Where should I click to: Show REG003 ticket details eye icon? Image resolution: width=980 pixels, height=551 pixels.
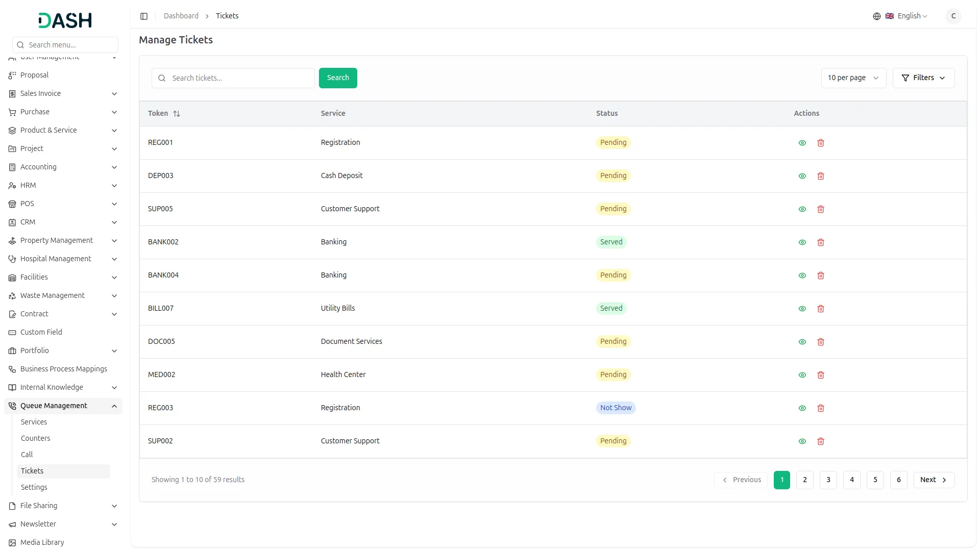coord(802,408)
